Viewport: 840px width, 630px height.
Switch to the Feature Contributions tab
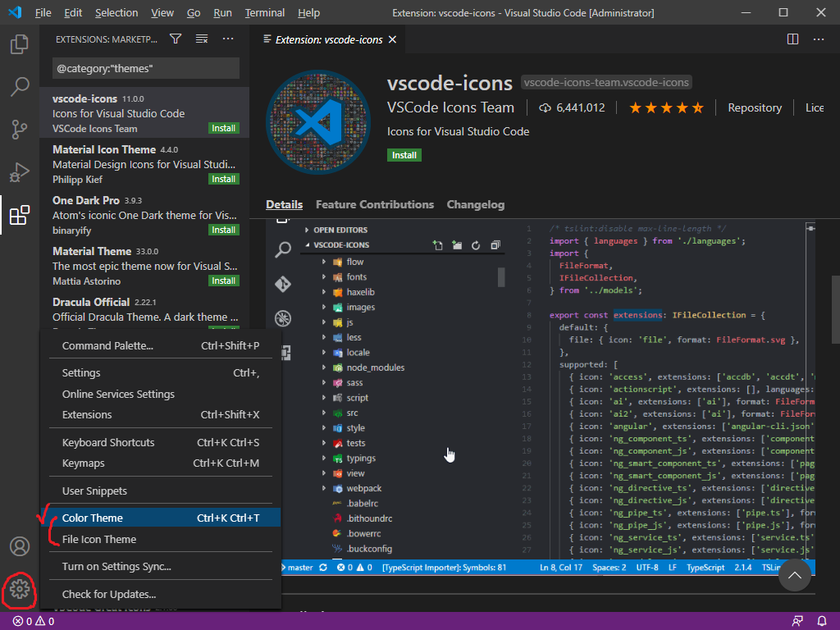click(374, 204)
